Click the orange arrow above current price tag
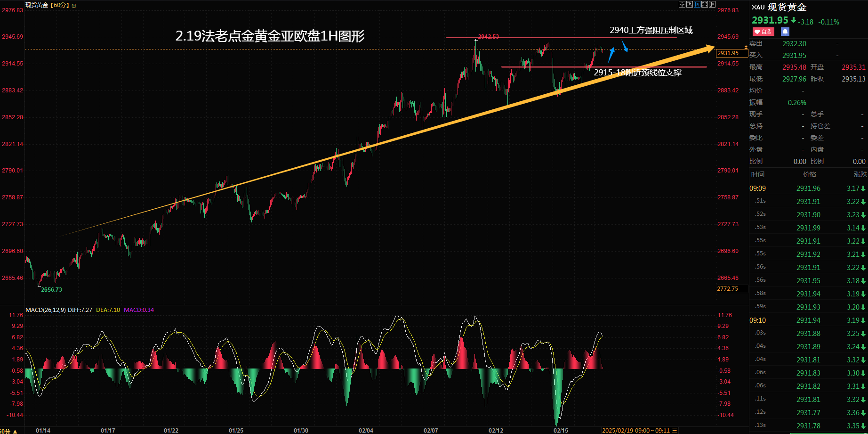 pyautogui.click(x=746, y=47)
